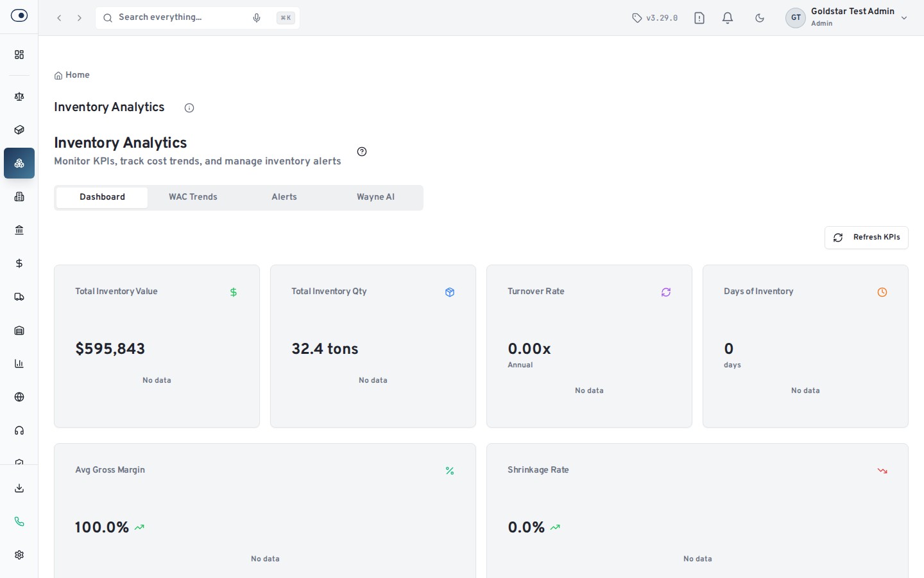Click the document alert icon in header
Viewport: 924px width, 578px height.
pos(699,18)
